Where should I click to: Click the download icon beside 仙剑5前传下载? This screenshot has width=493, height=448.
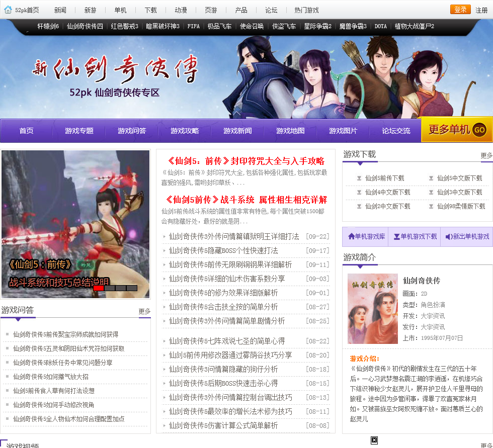click(x=359, y=178)
